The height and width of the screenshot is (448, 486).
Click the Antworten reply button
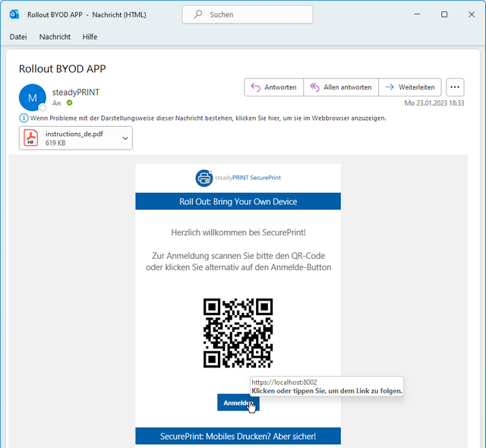pos(273,87)
